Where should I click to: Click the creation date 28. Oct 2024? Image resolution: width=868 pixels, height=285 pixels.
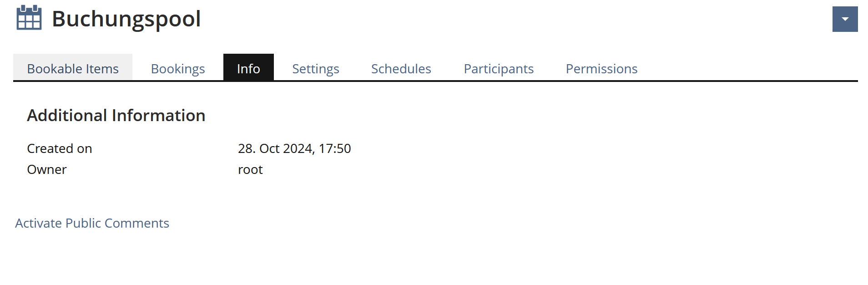[x=276, y=148]
